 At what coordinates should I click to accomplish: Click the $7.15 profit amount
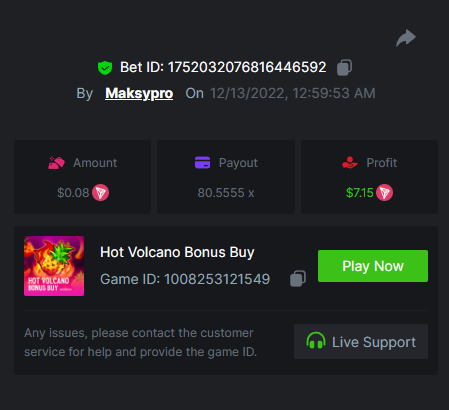(x=359, y=193)
